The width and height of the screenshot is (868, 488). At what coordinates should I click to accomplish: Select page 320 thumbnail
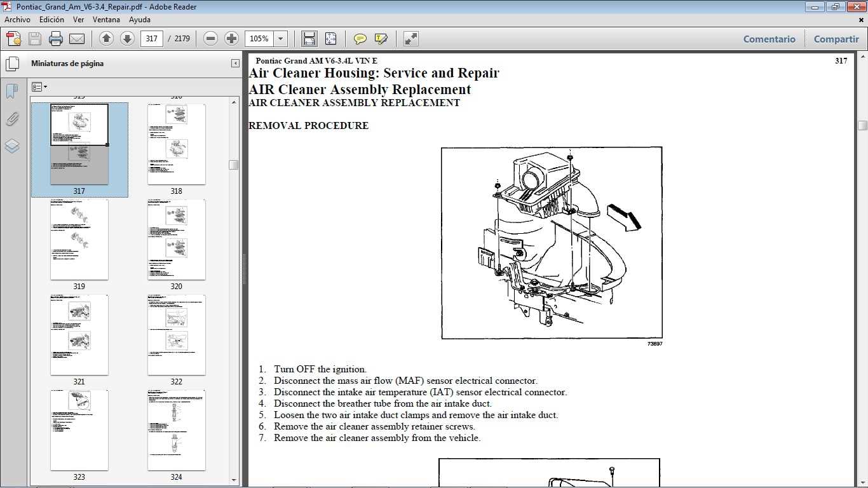pyautogui.click(x=177, y=240)
